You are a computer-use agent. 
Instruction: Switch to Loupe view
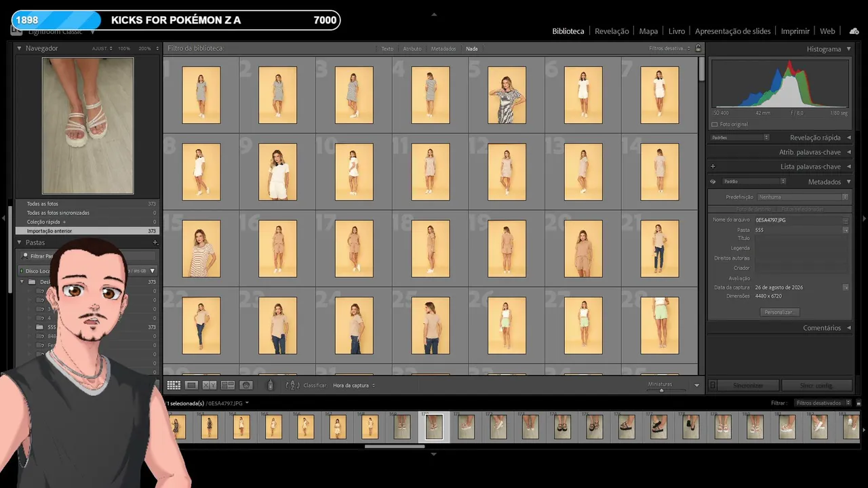[192, 385]
